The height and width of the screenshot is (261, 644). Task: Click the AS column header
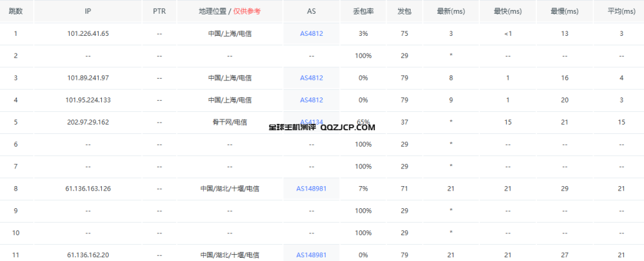(311, 11)
